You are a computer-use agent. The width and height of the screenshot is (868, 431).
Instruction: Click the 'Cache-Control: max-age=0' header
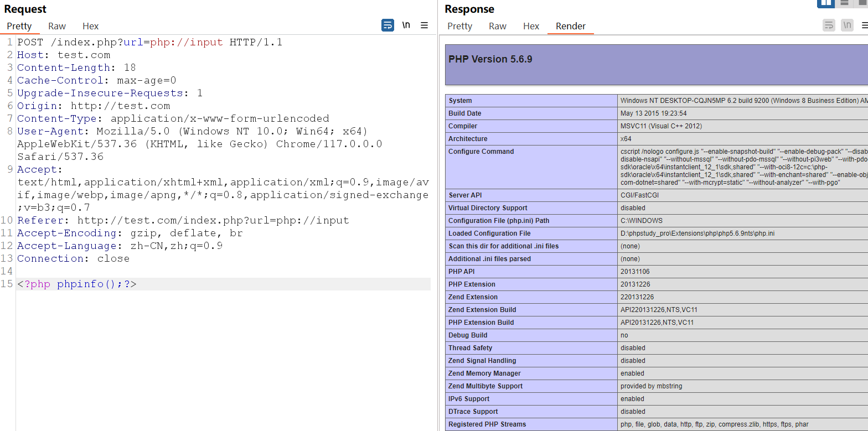(x=97, y=80)
